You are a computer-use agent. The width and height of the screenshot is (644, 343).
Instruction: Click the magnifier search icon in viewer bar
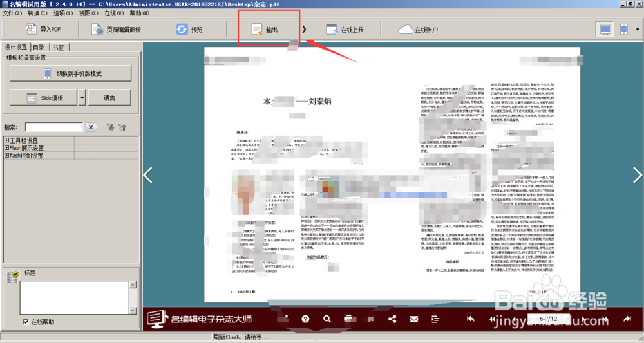tap(327, 319)
